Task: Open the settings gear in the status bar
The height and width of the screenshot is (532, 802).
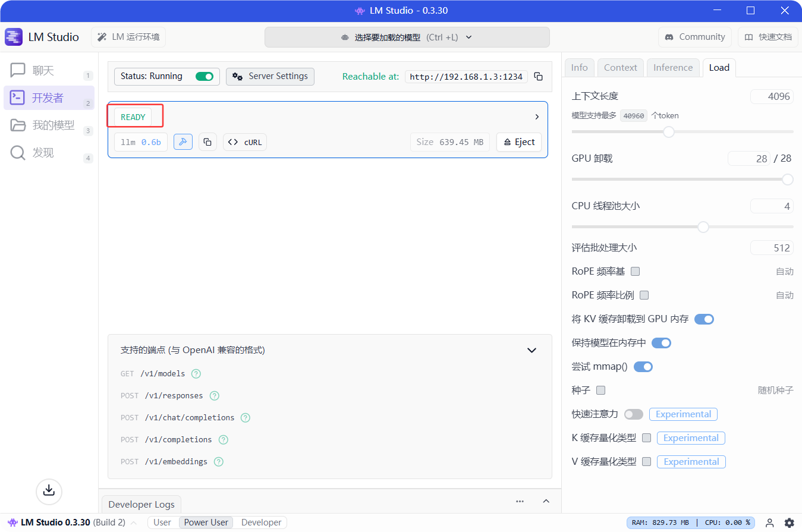Action: point(790,522)
